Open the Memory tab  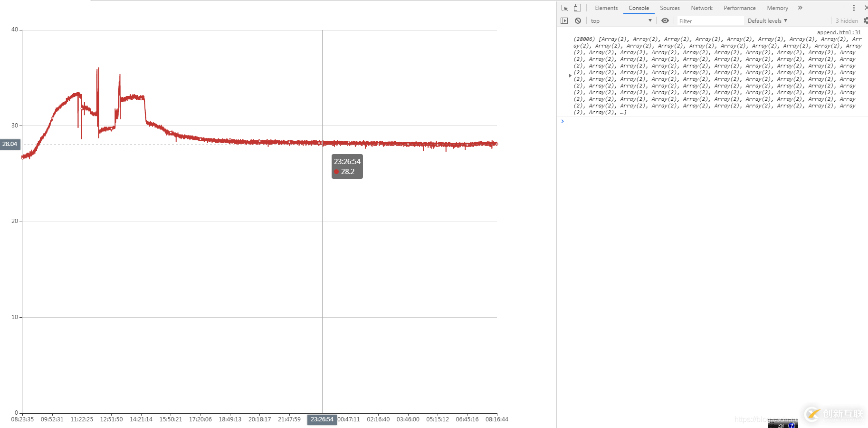(x=777, y=8)
